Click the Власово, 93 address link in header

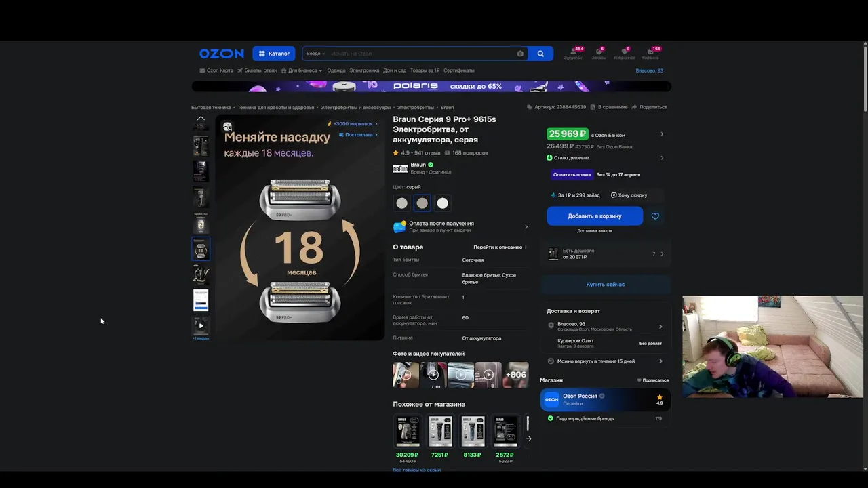(x=650, y=70)
